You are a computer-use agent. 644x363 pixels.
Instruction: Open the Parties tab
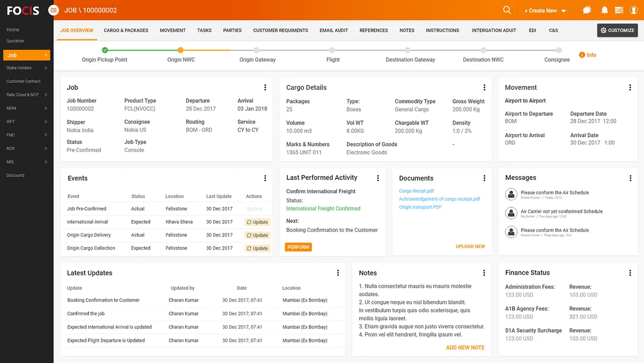click(232, 31)
